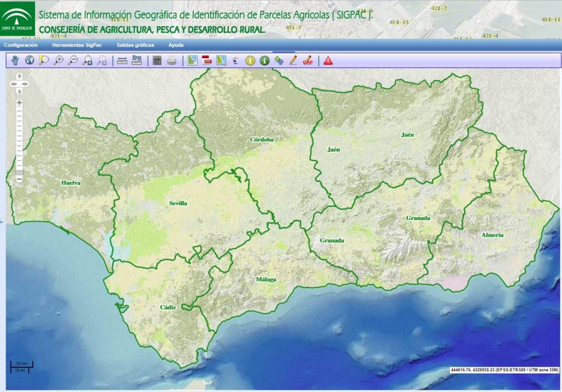Click the red warning triangle icon
Viewport: 562px width, 392px height.
tap(328, 60)
